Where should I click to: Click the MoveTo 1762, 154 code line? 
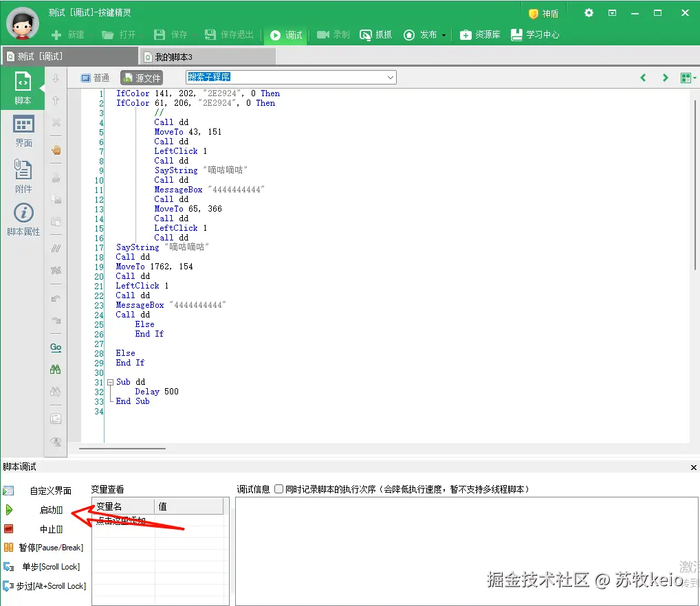click(155, 267)
